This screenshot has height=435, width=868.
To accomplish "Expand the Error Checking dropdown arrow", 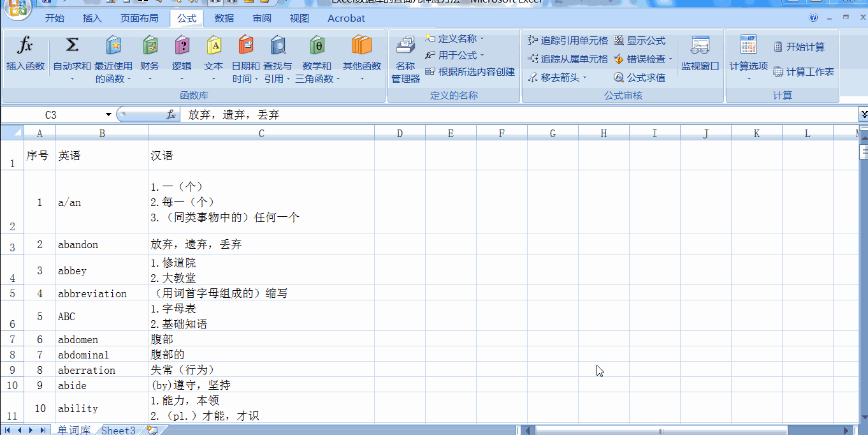I will point(670,59).
